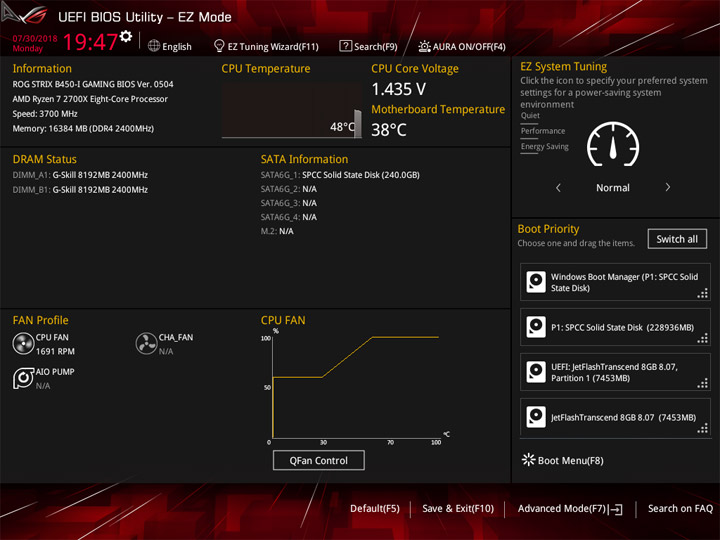Click the DIMM_A1 G-Skill memory entry
The height and width of the screenshot is (540, 720).
[80, 175]
